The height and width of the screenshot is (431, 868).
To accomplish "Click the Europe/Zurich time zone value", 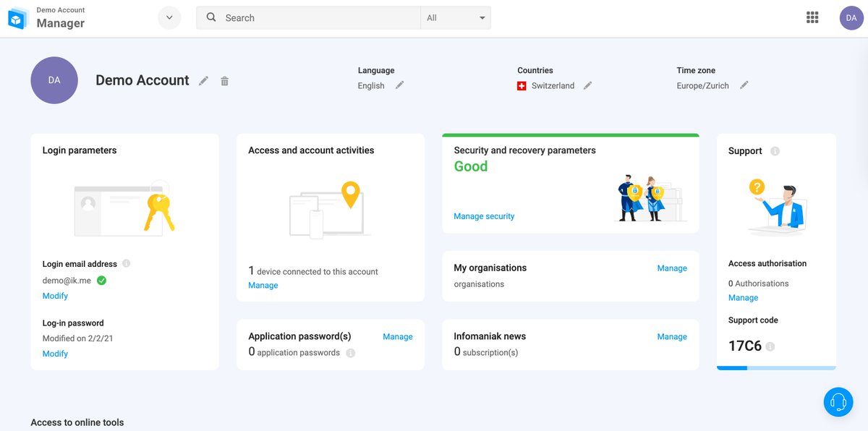I will 703,85.
